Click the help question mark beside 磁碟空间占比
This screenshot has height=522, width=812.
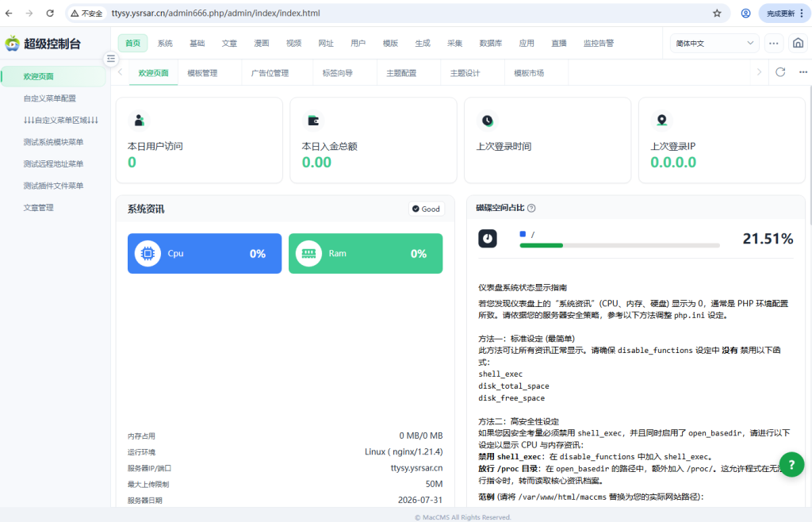tap(531, 208)
